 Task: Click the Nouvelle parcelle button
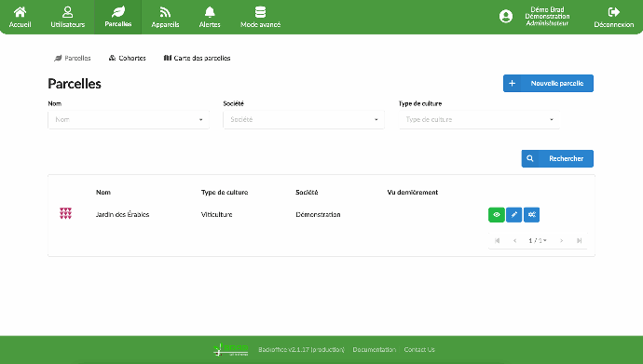point(548,83)
